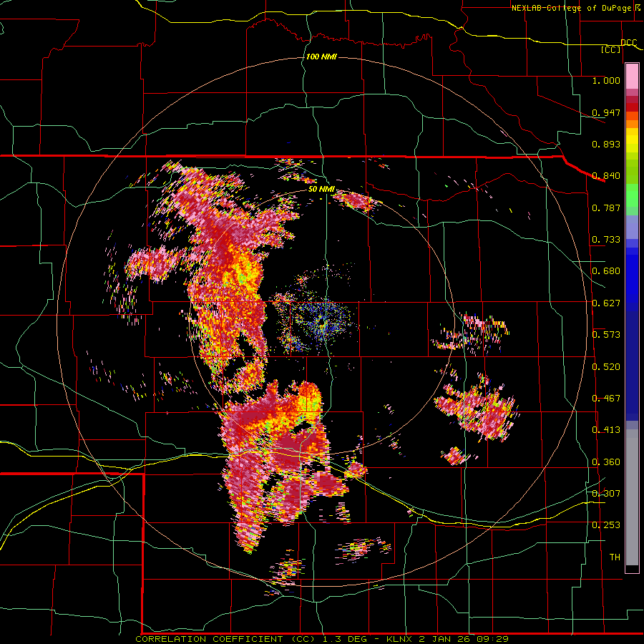Select the 0.307 scale value

pos(606,493)
